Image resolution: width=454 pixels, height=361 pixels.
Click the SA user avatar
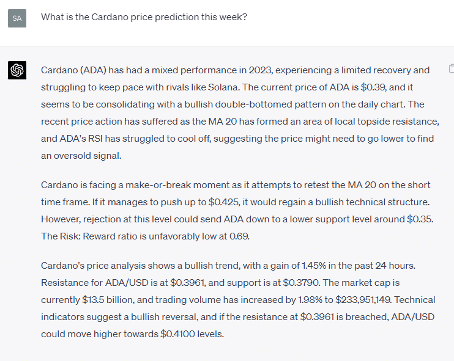click(x=17, y=18)
